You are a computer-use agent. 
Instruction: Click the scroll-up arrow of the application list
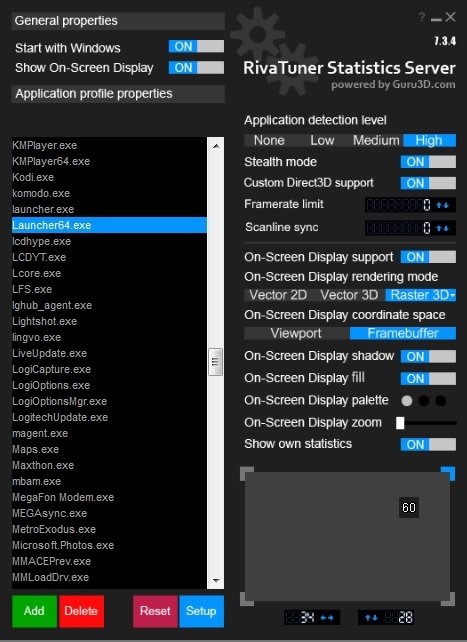click(216, 146)
